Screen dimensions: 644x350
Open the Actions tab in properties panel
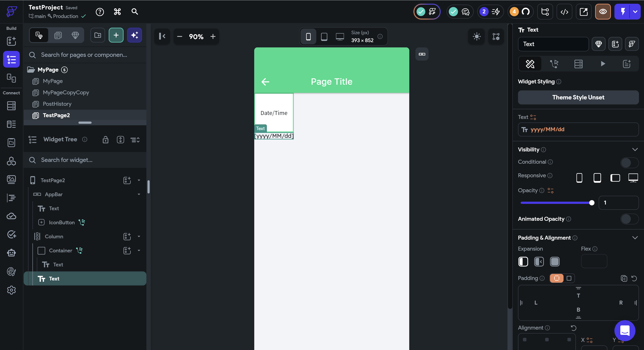554,64
